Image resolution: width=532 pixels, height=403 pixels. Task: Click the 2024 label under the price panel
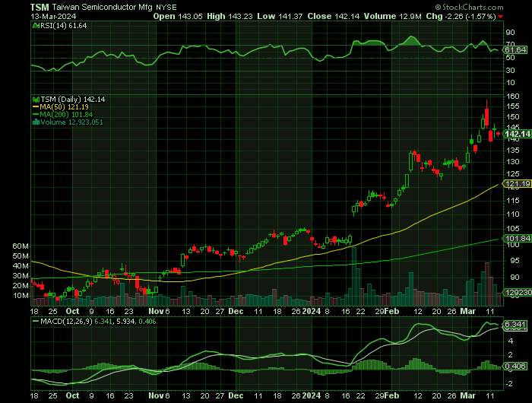coord(312,311)
